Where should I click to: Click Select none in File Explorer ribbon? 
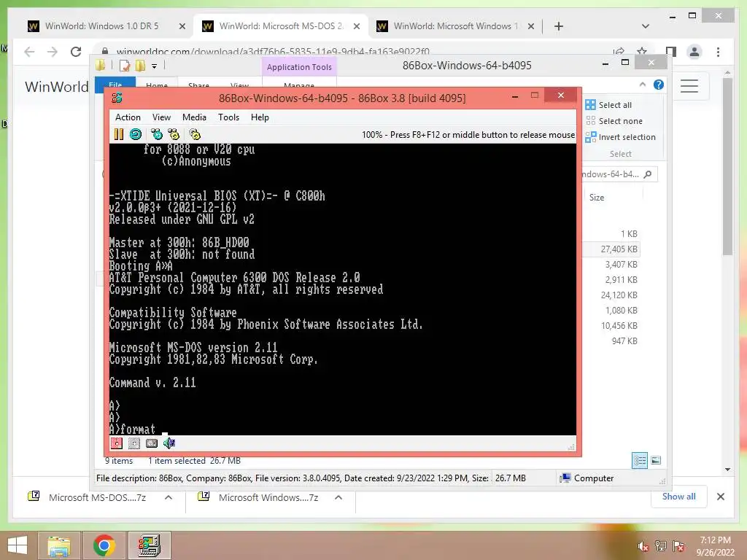coord(614,121)
